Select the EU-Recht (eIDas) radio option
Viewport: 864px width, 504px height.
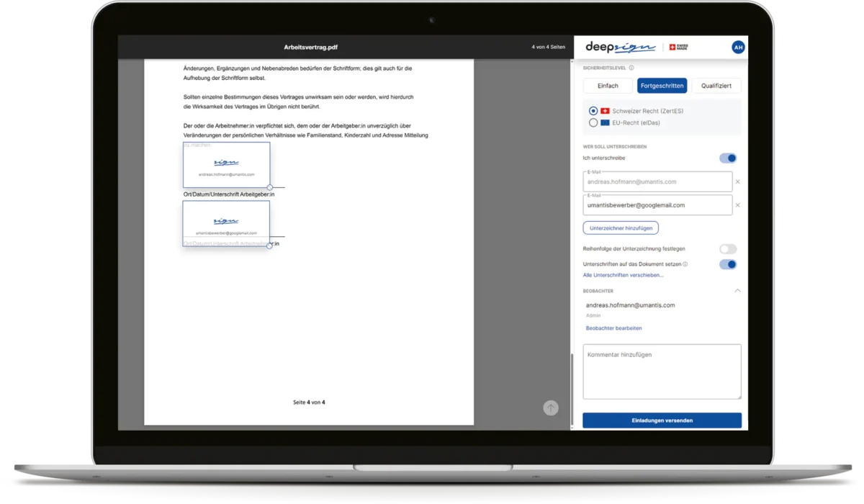coord(593,123)
